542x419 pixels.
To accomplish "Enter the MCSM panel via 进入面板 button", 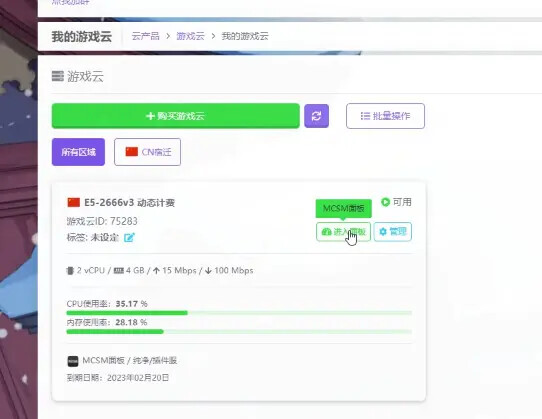I will [x=343, y=232].
